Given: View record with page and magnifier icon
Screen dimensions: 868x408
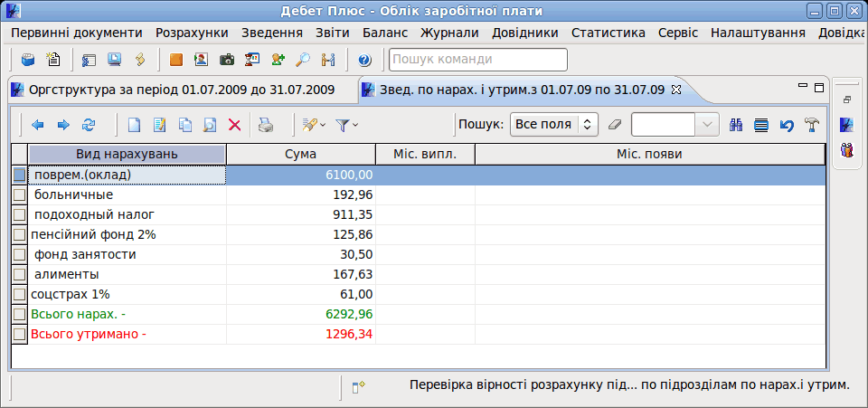Looking at the screenshot, I should tap(210, 125).
